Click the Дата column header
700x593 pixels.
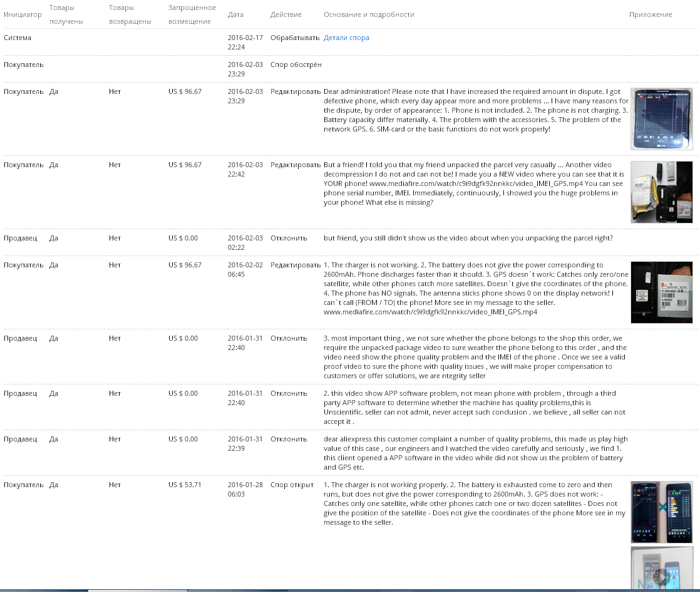(235, 14)
